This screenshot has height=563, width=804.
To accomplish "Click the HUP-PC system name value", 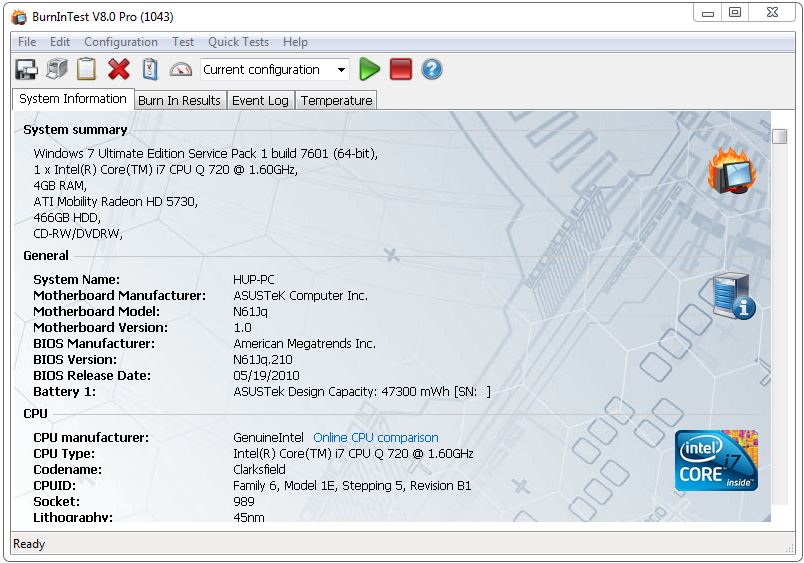I will (x=254, y=280).
